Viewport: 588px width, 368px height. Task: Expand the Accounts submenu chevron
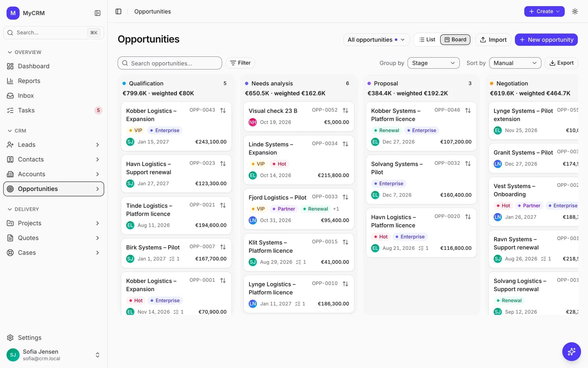[x=97, y=174]
